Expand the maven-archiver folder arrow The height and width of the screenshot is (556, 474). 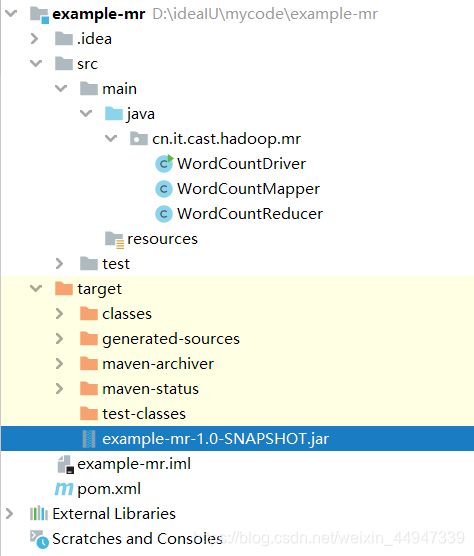point(60,364)
